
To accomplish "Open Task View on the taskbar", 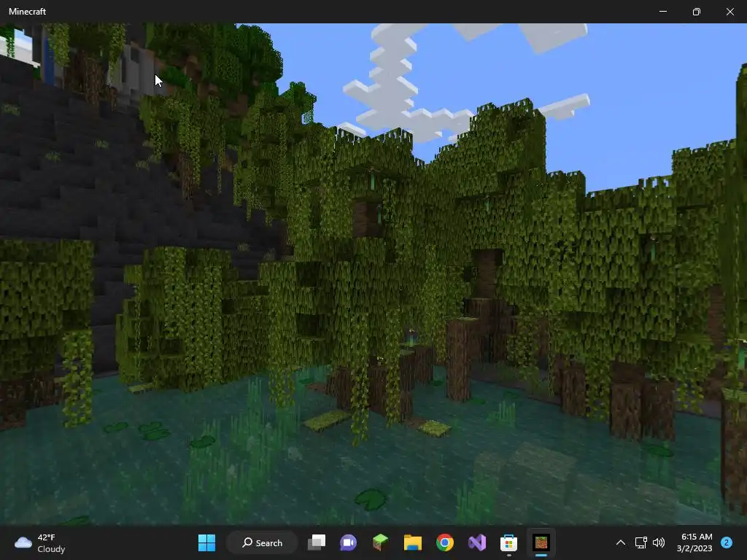I will click(x=317, y=542).
